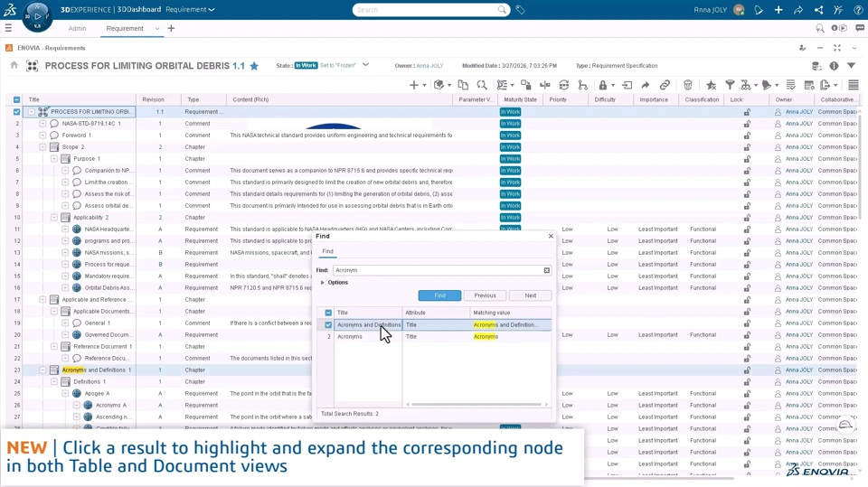Click the link chain icon in toolbar
This screenshot has width=868, height=487.
click(665, 85)
